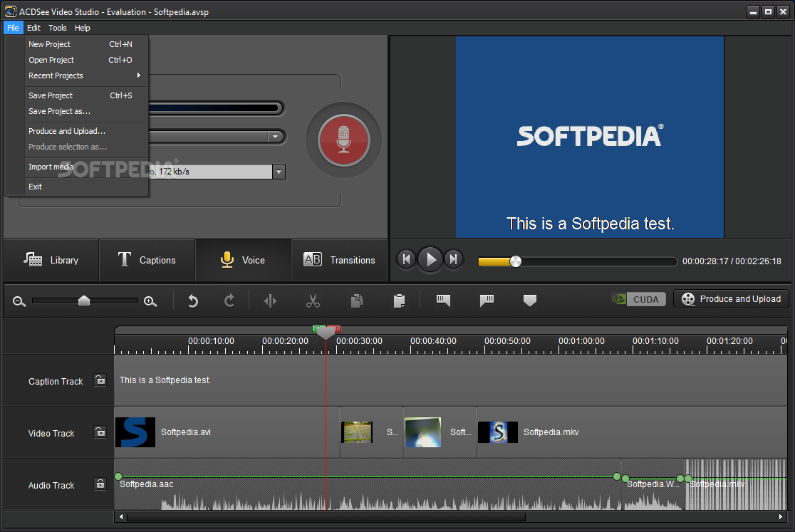This screenshot has height=532, width=795.
Task: Toggle CUDA acceleration
Action: pos(638,299)
